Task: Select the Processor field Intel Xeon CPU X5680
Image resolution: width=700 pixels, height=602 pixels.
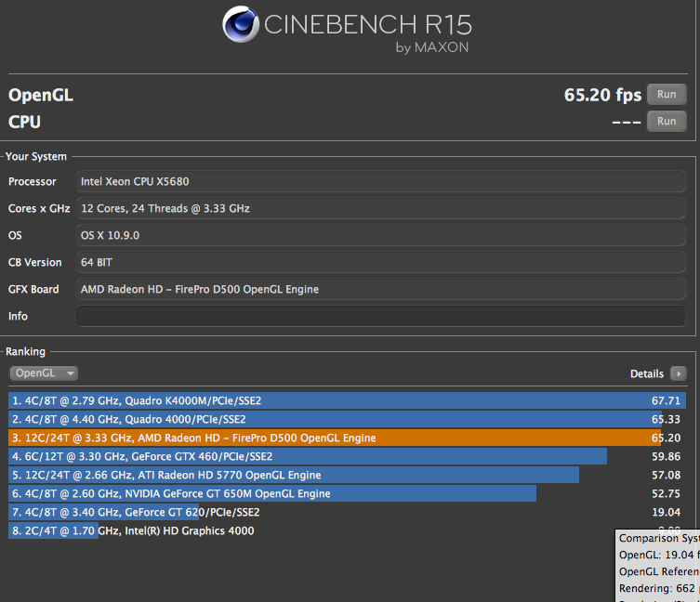Action: click(x=381, y=182)
